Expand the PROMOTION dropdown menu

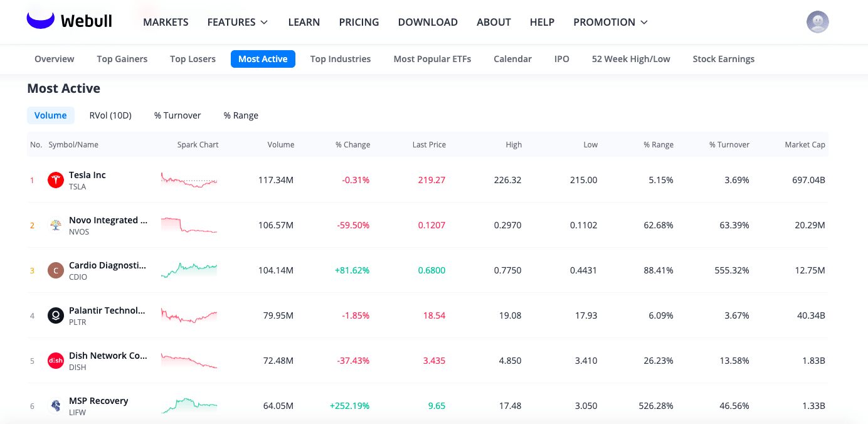click(x=611, y=22)
